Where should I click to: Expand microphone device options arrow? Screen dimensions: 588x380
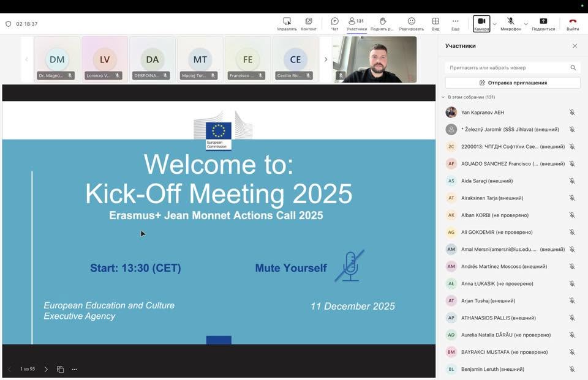click(x=526, y=24)
